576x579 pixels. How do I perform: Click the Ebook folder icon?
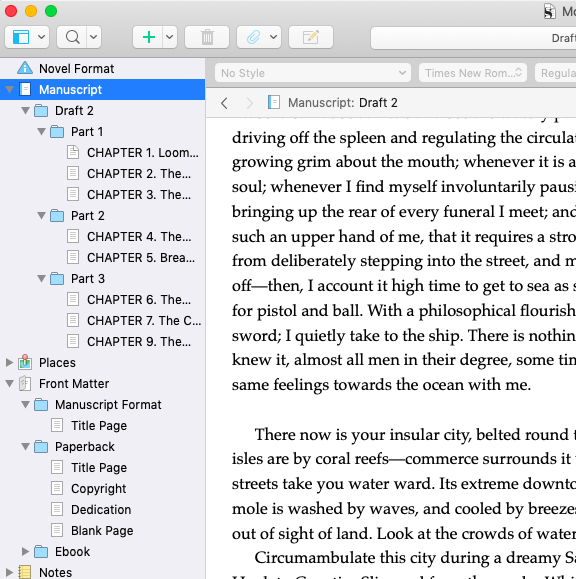click(41, 552)
